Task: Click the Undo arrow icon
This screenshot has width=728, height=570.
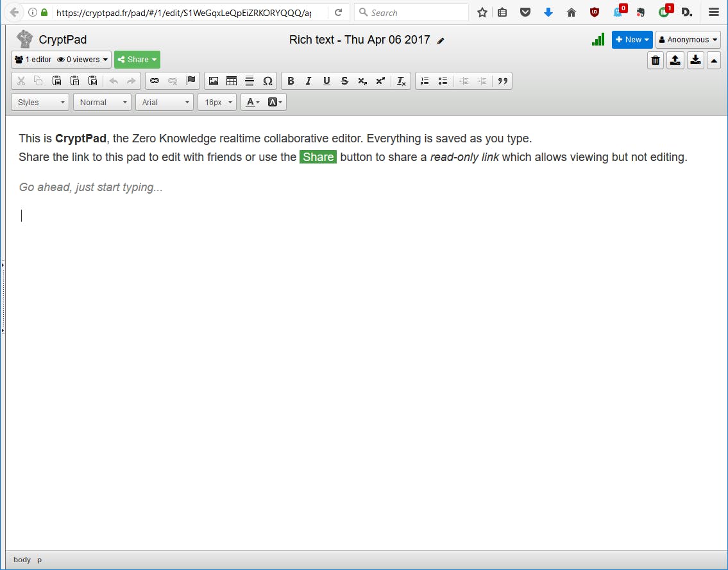Action: 114,81
